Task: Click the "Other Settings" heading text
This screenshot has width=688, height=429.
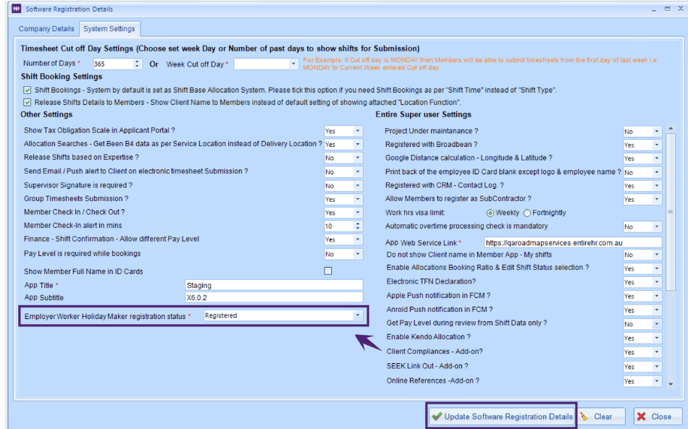Action: [x=47, y=114]
